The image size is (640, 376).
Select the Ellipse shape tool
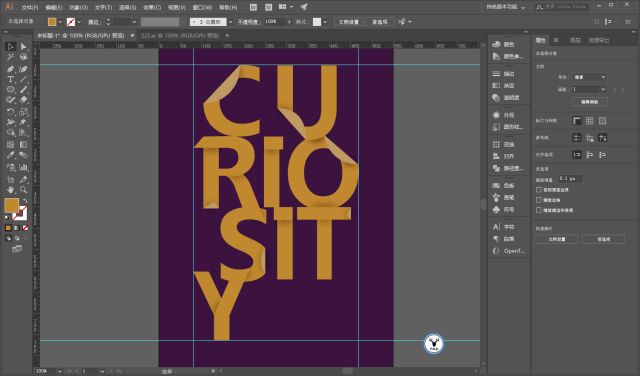tap(11, 89)
